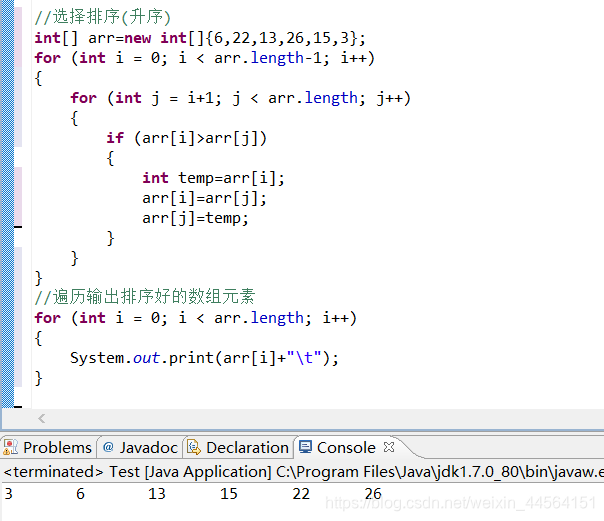Click the comment //遍历输出排序好的数组元素
604x521 pixels.
coord(144,297)
